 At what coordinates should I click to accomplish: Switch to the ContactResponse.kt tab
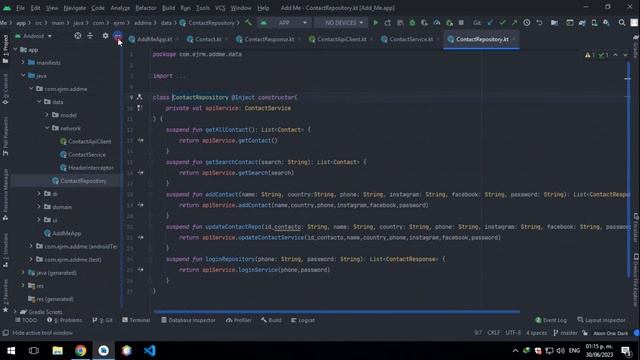click(269, 39)
